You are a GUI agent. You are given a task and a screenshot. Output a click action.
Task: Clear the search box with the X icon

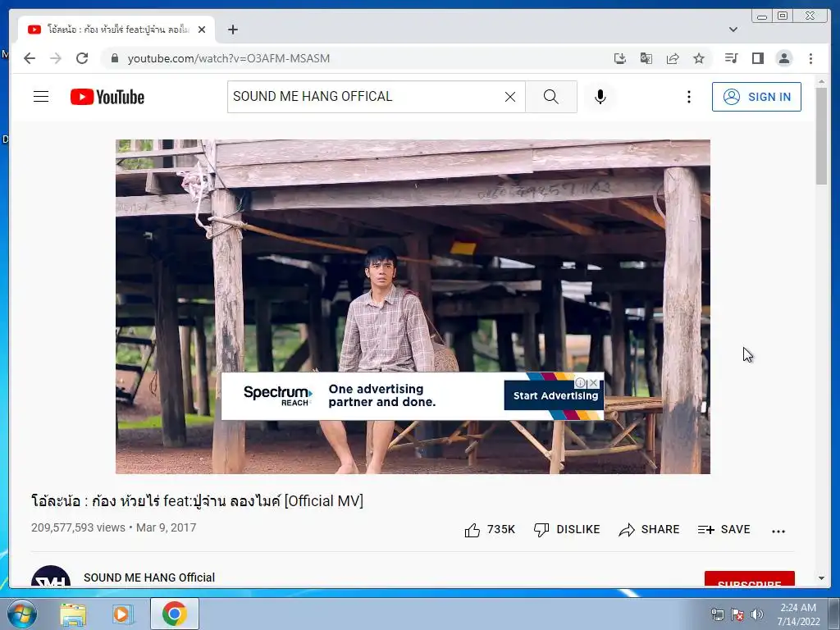tap(510, 97)
